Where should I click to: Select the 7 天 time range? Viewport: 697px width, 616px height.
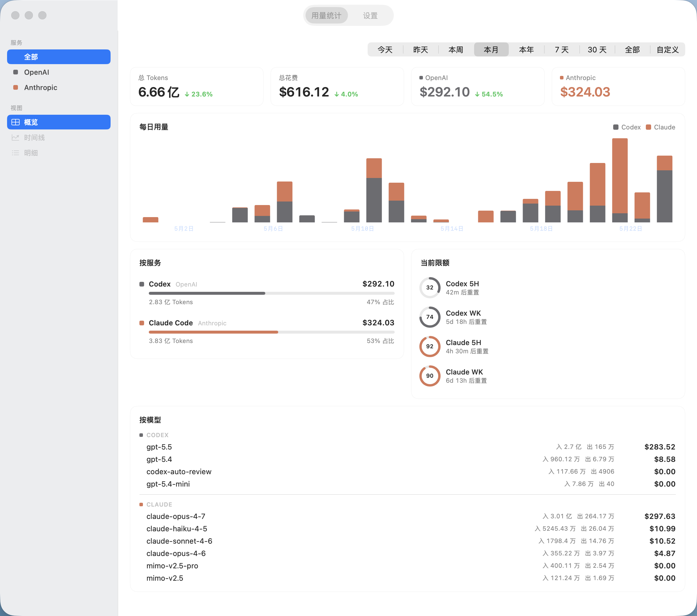562,50
